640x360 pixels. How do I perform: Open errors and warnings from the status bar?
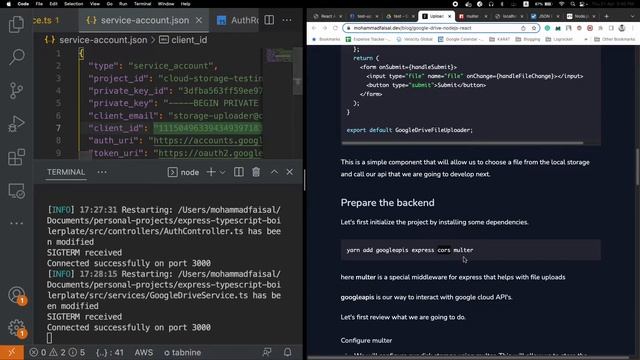(57, 352)
